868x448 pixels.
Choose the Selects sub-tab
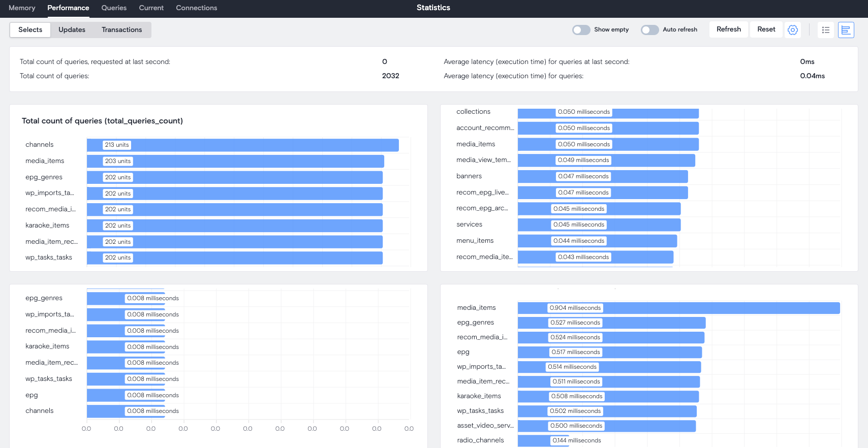point(30,30)
